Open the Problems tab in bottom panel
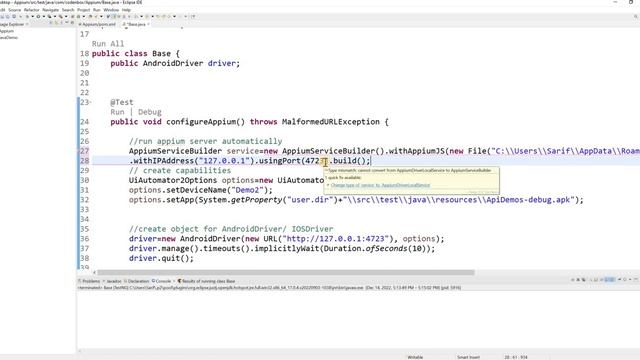640x360 pixels. tap(89, 281)
